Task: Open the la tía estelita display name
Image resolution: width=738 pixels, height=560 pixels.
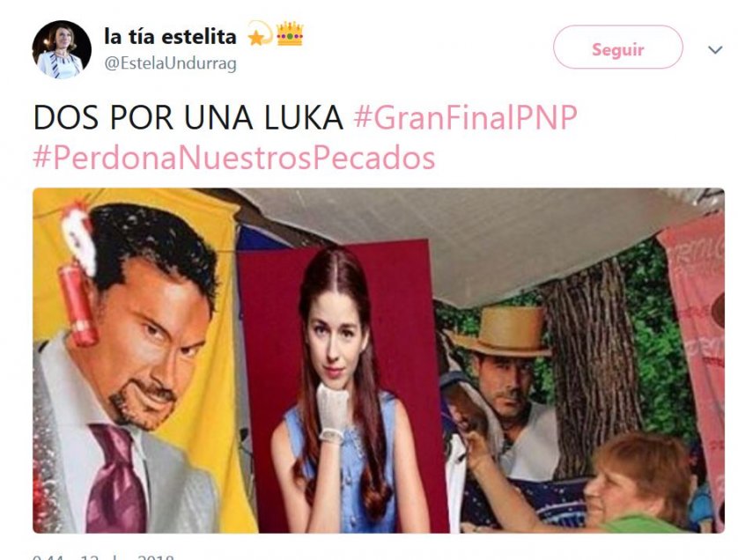Action: (170, 36)
